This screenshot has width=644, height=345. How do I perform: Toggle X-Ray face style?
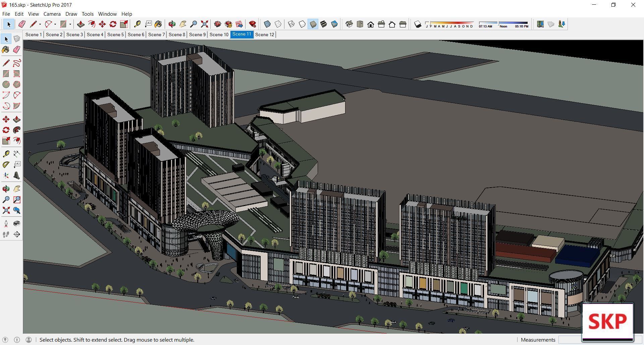click(267, 24)
